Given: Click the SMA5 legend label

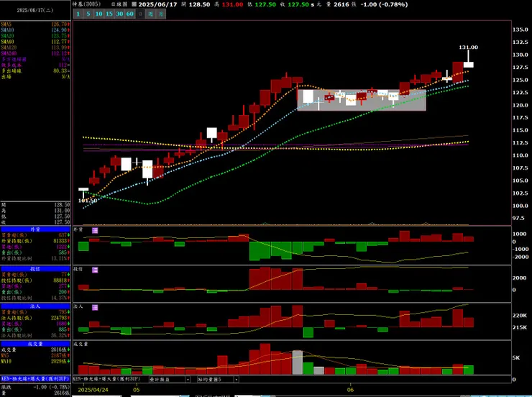Looking at the screenshot, I should (6, 24).
